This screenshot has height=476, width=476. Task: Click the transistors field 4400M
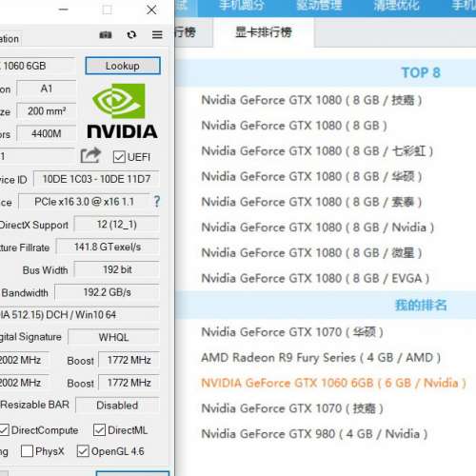[x=47, y=133]
